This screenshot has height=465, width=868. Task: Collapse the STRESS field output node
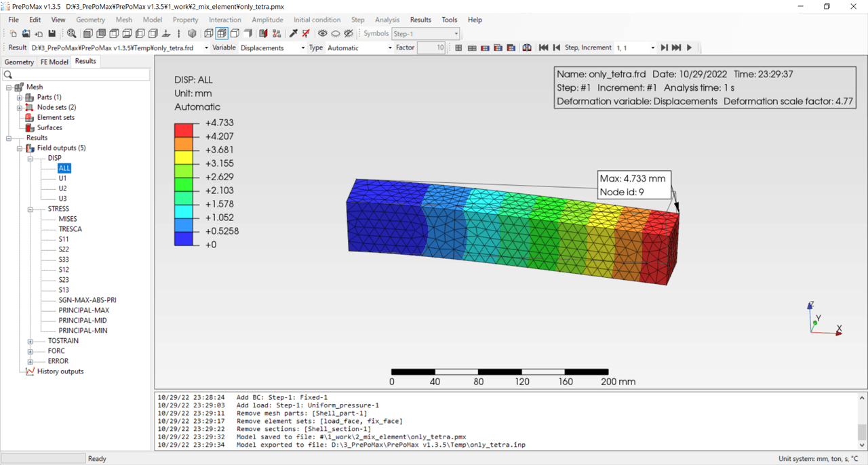coord(31,209)
